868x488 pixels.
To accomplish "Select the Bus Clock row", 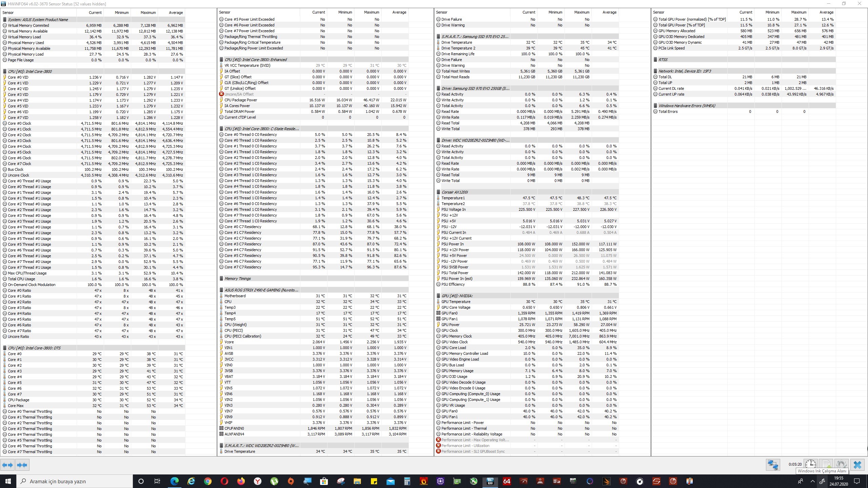I will click(93, 169).
